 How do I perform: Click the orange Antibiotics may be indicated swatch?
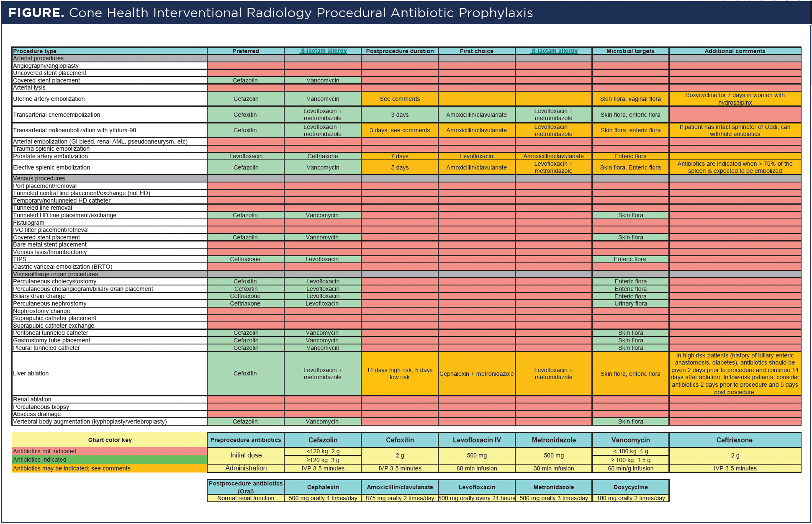tap(110, 468)
